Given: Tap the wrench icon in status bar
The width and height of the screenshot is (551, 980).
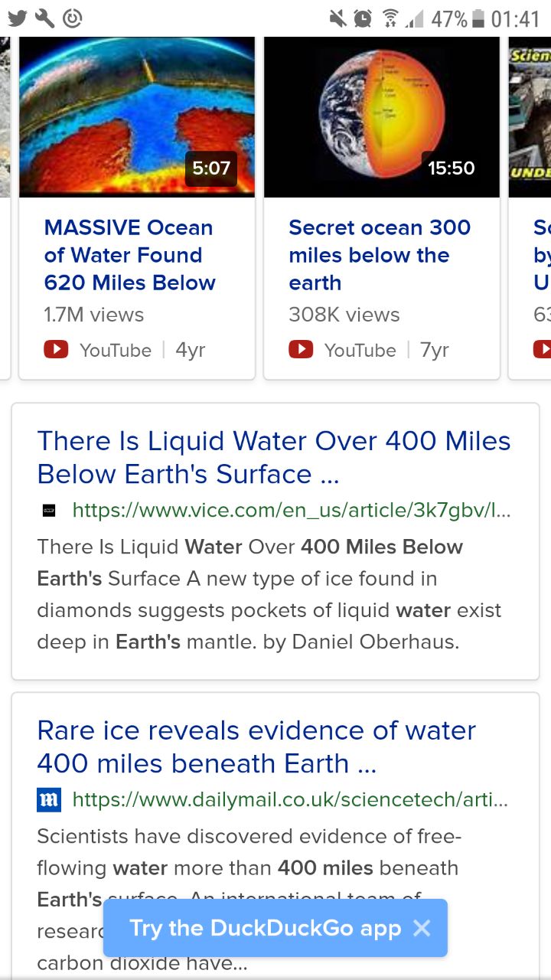Looking at the screenshot, I should [x=45, y=18].
